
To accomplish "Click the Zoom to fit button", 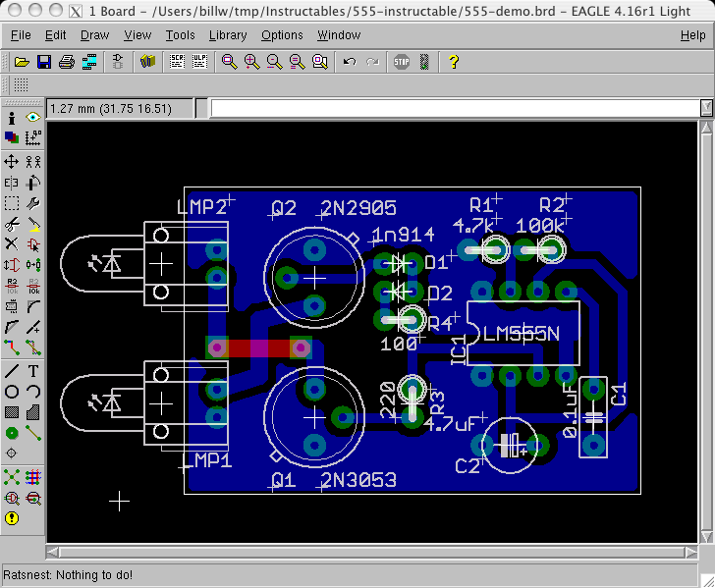I will point(229,62).
